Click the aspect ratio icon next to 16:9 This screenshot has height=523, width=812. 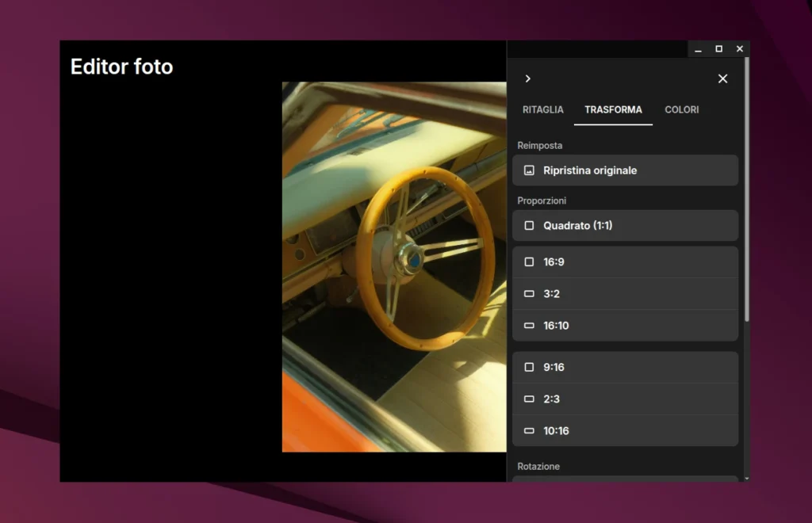pyautogui.click(x=528, y=261)
